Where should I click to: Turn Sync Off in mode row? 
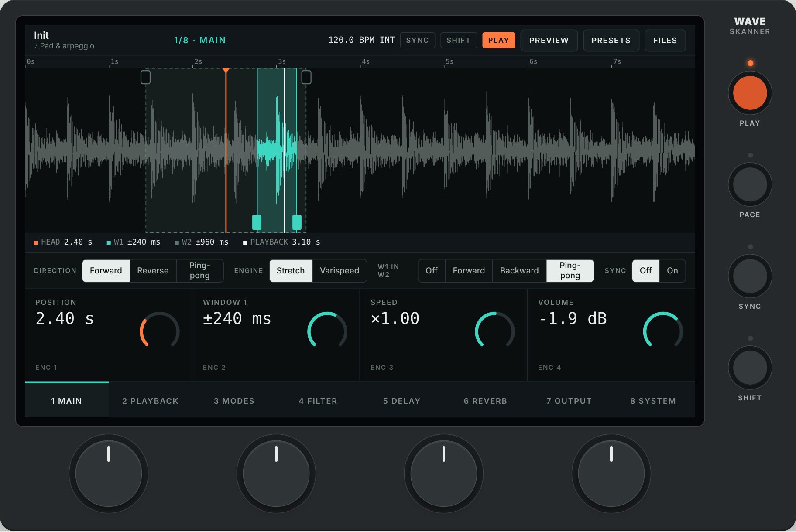[x=645, y=270]
